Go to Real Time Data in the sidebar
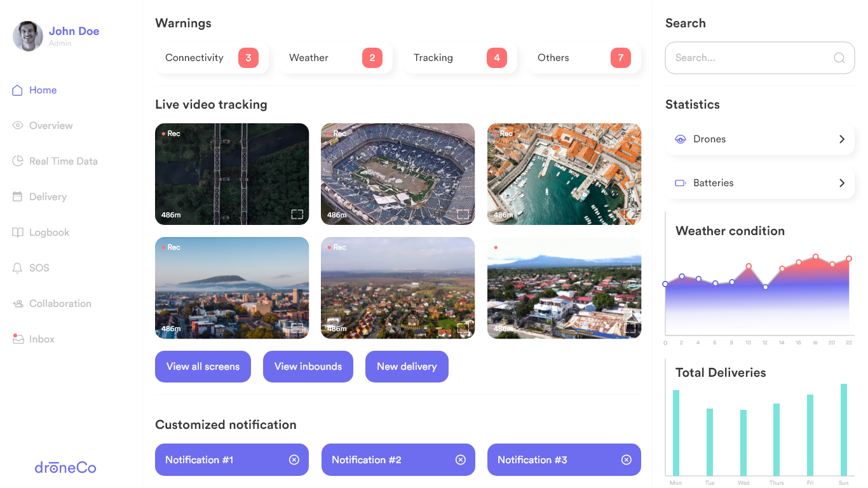Image resolution: width=868 pixels, height=488 pixels. (x=63, y=161)
